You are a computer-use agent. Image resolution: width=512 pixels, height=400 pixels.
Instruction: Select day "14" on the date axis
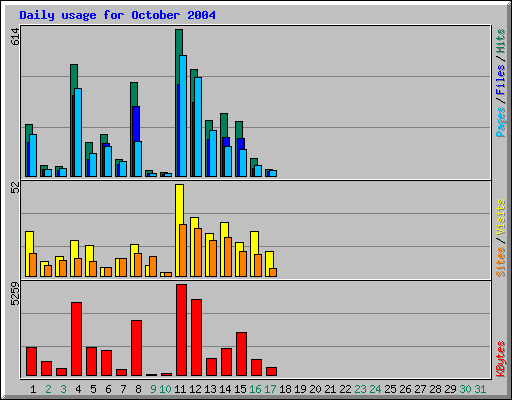pos(225,389)
